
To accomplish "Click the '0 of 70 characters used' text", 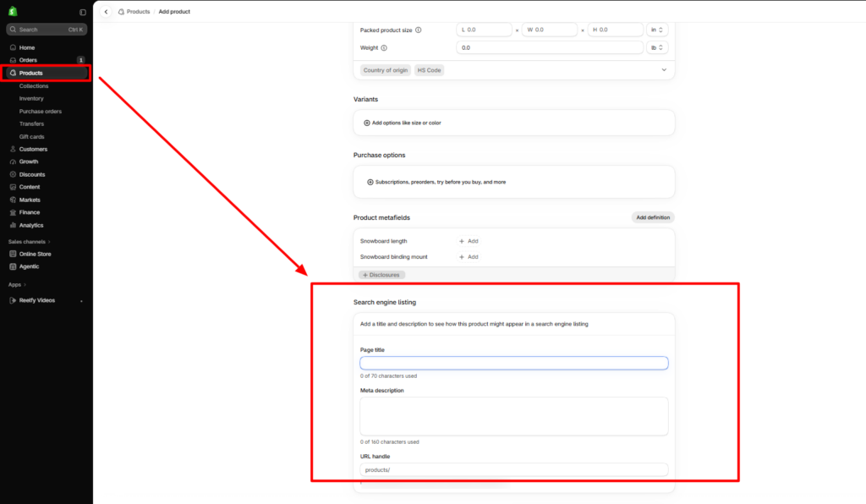I will point(388,376).
